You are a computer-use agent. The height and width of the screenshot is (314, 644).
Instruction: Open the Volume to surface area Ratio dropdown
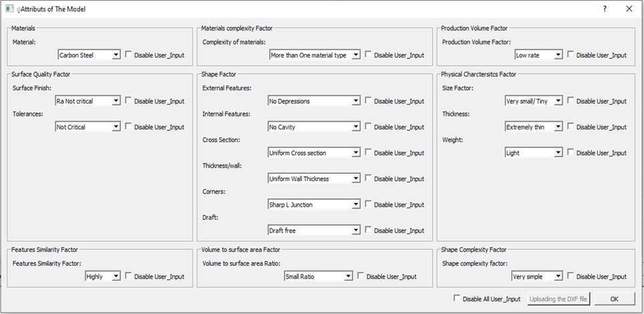tap(318, 276)
